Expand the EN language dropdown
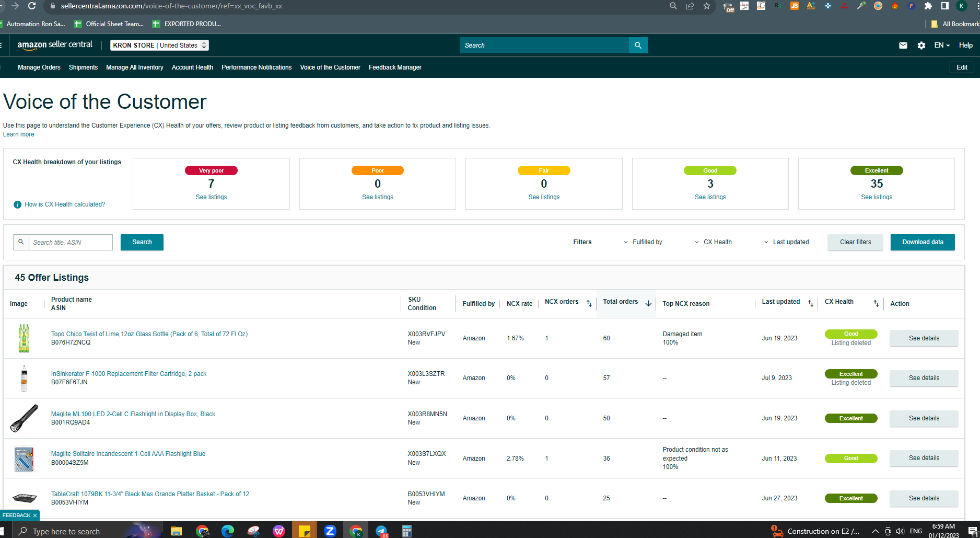The height and width of the screenshot is (538, 980). coord(942,45)
